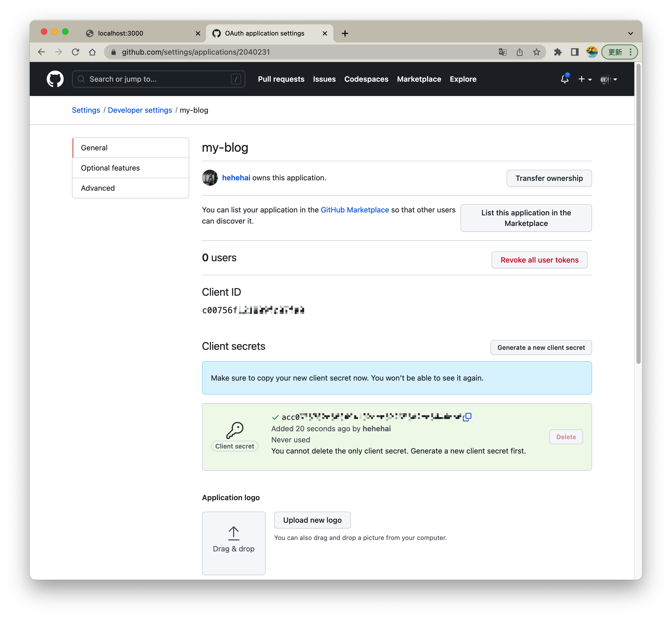Viewport: 672px width, 619px height.
Task: Open Issues in the header
Action: (324, 79)
